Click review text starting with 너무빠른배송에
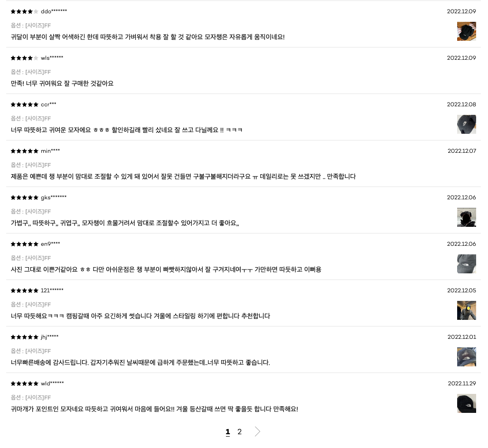Viewport: 488px width, 448px height. click(141, 363)
